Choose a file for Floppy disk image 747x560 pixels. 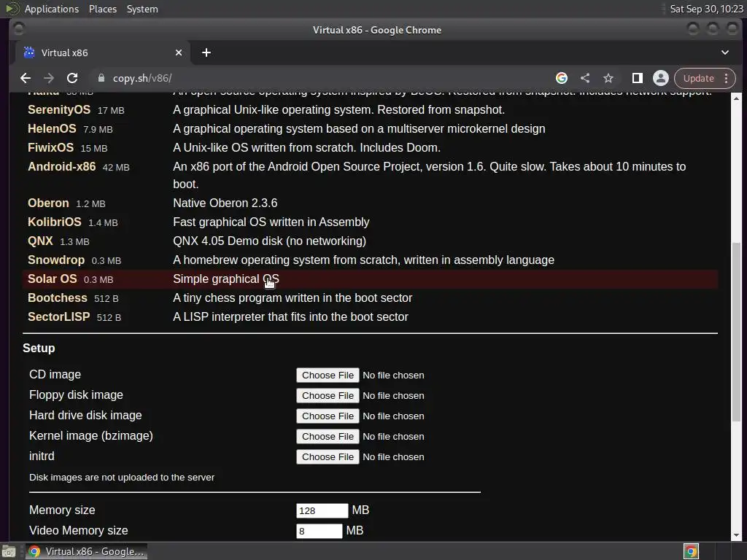[328, 396]
